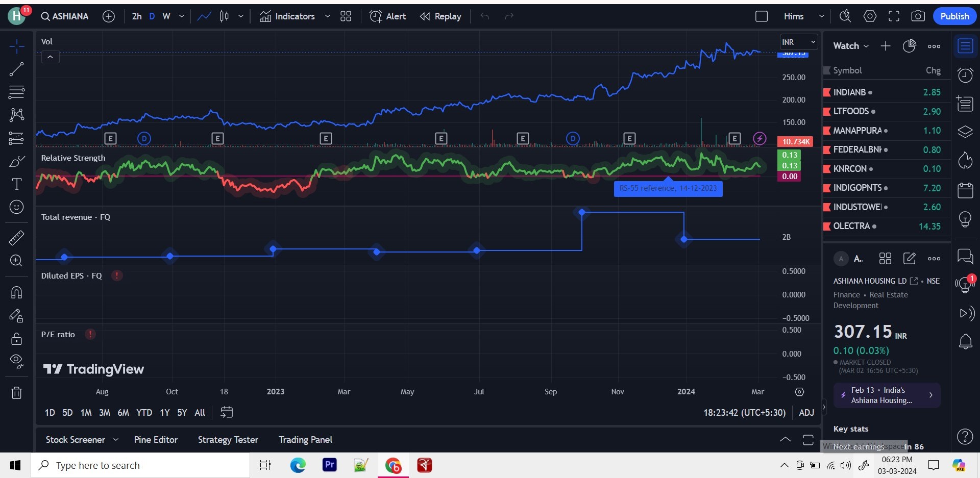Screen dimensions: 980x478
Task: Open the forecasting and measurement tools
Action: pyautogui.click(x=17, y=138)
